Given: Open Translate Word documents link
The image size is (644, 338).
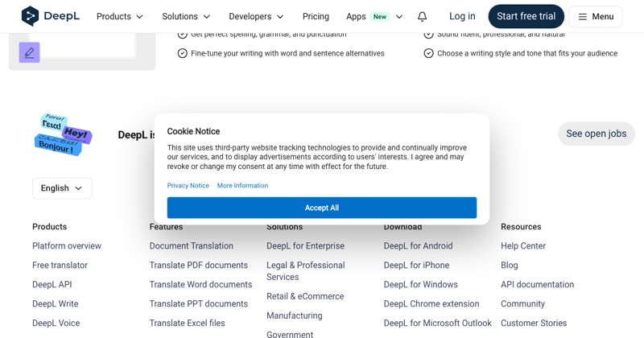Looking at the screenshot, I should coord(200,285).
